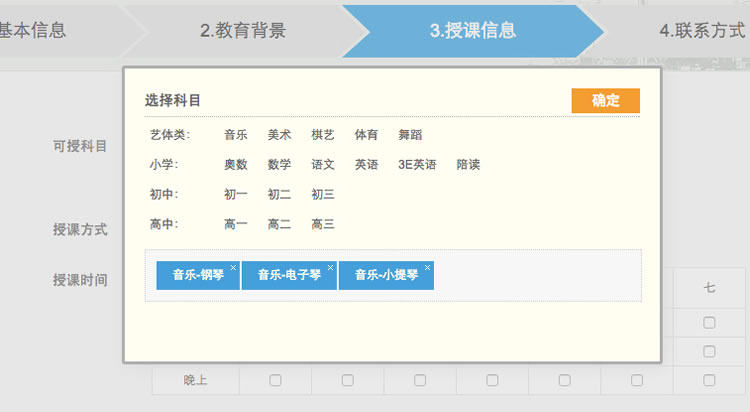Click the 音乐-电子琴 selected tag

[x=289, y=275]
